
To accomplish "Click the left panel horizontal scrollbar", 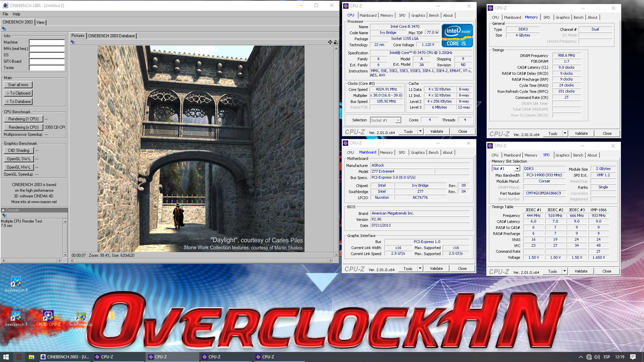I will point(32,260).
